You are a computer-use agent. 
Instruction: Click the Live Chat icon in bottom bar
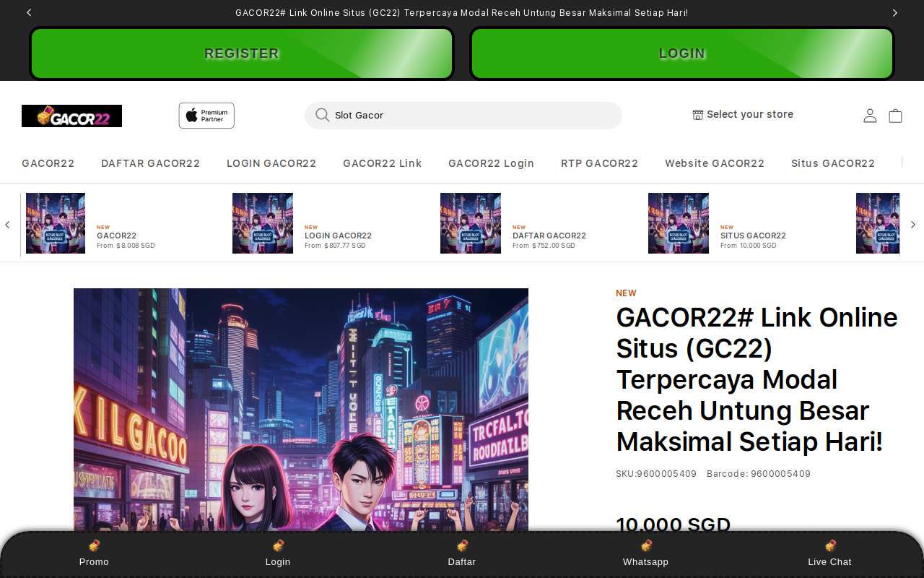(830, 545)
